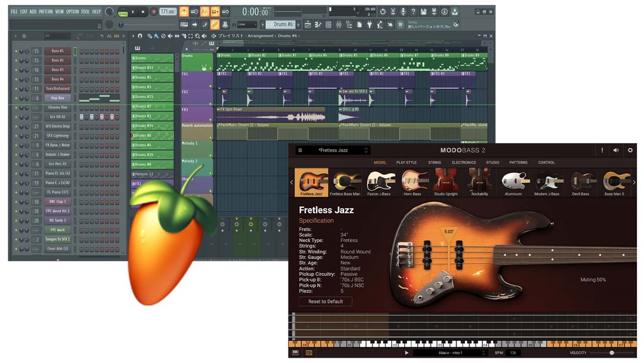
Task: Select the Hop Box channel button
Action: 57,98
